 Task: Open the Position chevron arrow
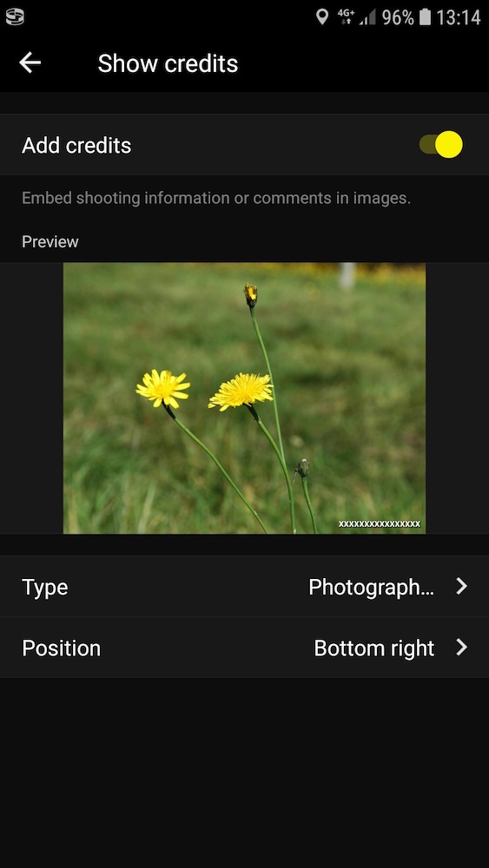(x=462, y=648)
